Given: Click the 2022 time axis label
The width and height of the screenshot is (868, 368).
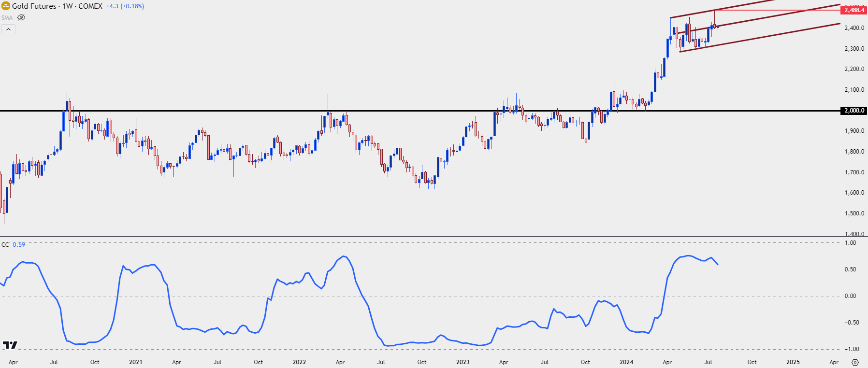Looking at the screenshot, I should click(299, 362).
